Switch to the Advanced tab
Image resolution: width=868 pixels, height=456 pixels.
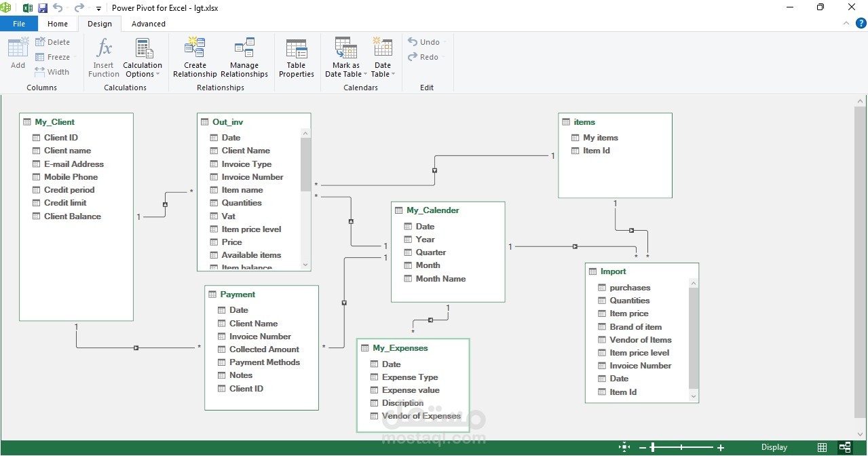(x=148, y=23)
